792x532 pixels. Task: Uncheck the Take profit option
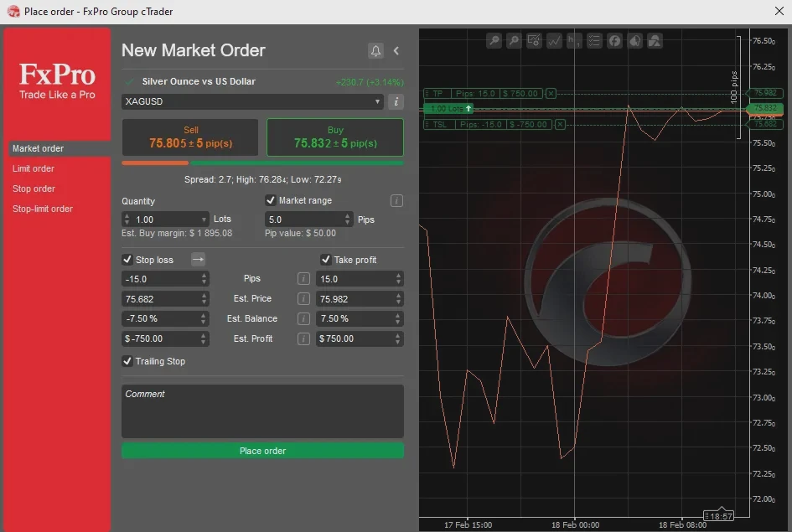pyautogui.click(x=326, y=260)
